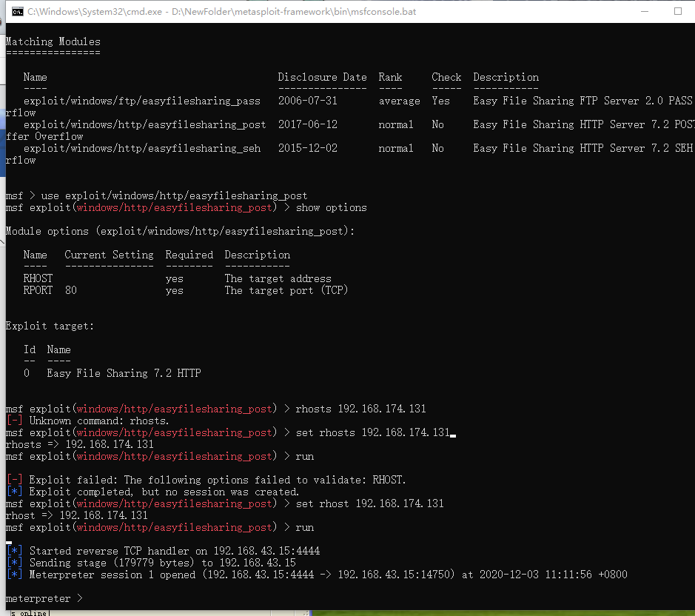The image size is (695, 616).
Task: Click the 'rhost => 192.168.174.131' output
Action: point(77,516)
